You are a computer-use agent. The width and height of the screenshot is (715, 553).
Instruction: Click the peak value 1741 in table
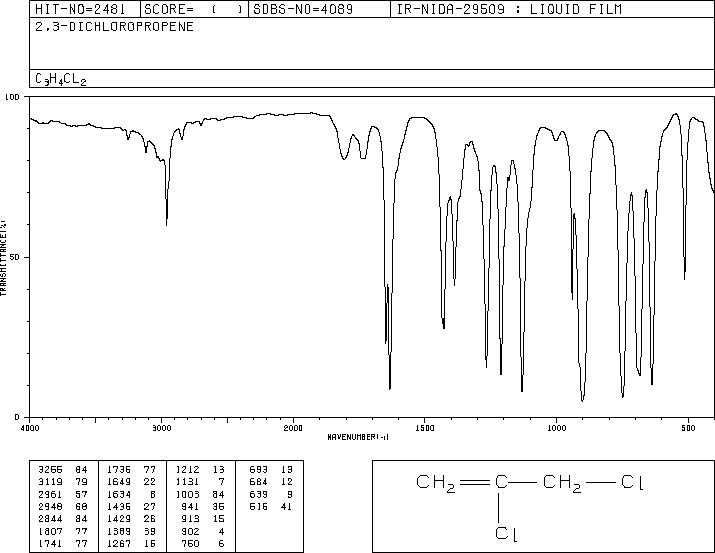[x=50, y=544]
